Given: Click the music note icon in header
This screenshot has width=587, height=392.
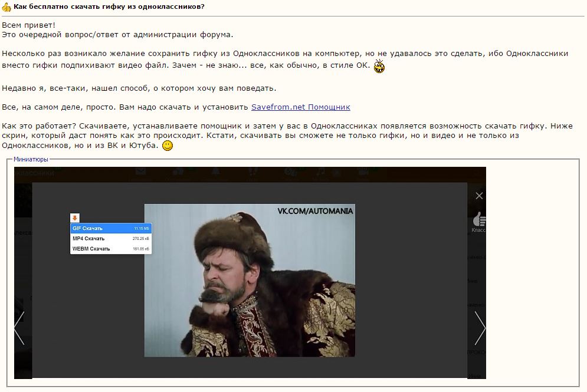Looking at the screenshot, I should (320, 172).
